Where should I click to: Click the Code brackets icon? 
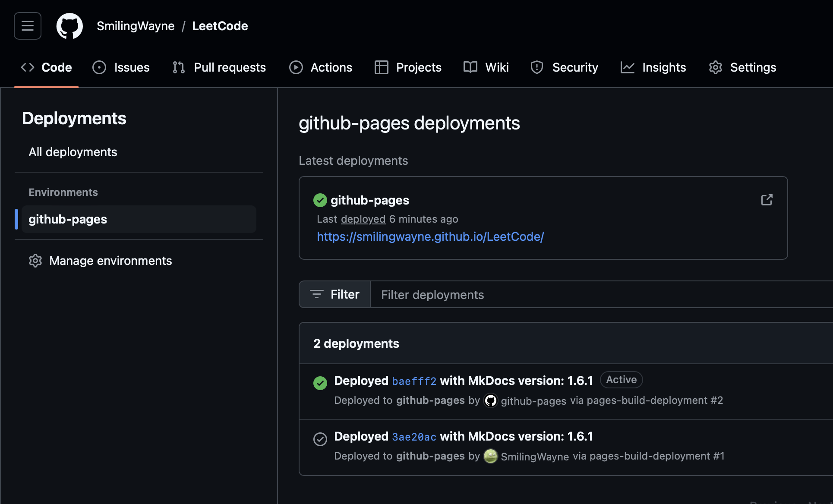[x=28, y=67]
